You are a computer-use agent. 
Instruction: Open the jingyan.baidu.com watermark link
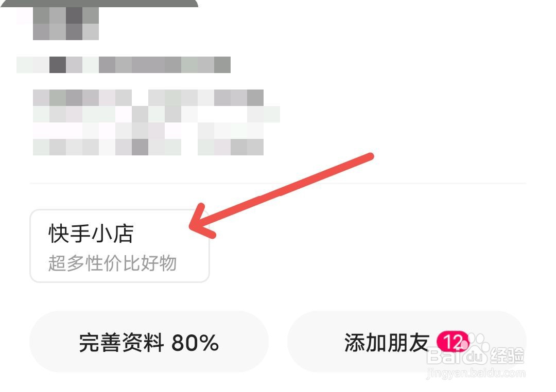[x=476, y=373]
